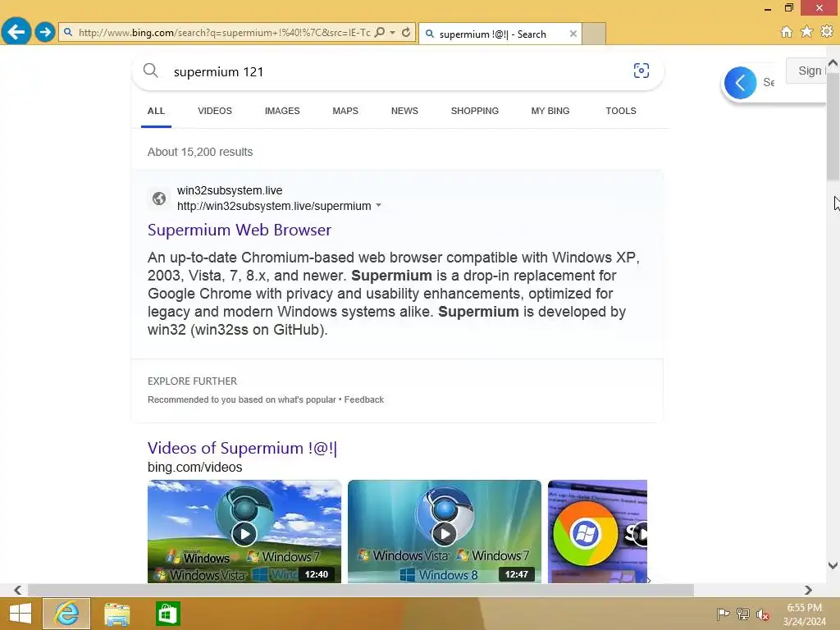
Task: Go back with the browser Back arrow
Action: click(16, 32)
